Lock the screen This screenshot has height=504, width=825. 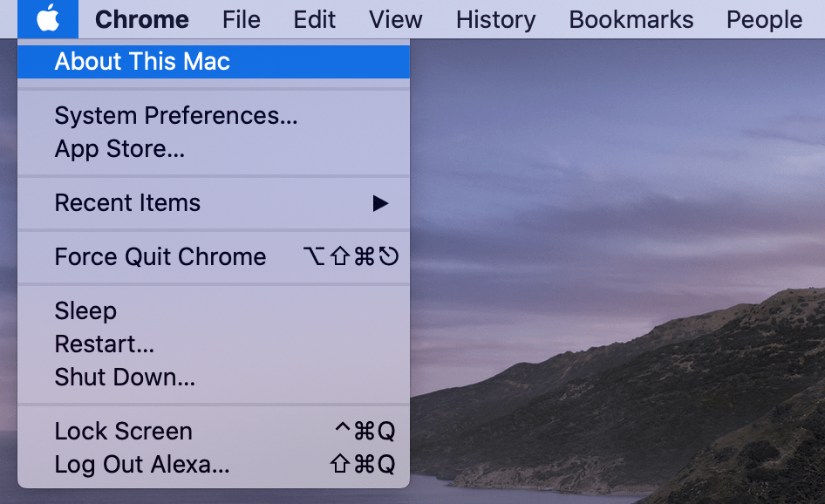pyautogui.click(x=123, y=431)
